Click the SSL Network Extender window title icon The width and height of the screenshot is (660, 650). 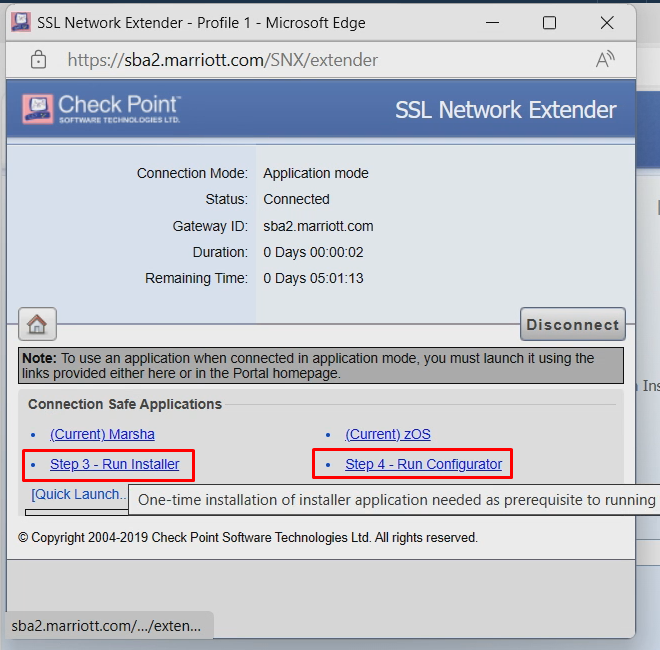pyautogui.click(x=21, y=22)
